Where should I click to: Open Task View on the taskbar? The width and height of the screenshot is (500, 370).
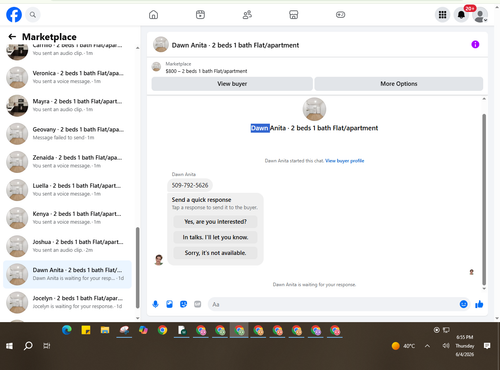(47, 346)
